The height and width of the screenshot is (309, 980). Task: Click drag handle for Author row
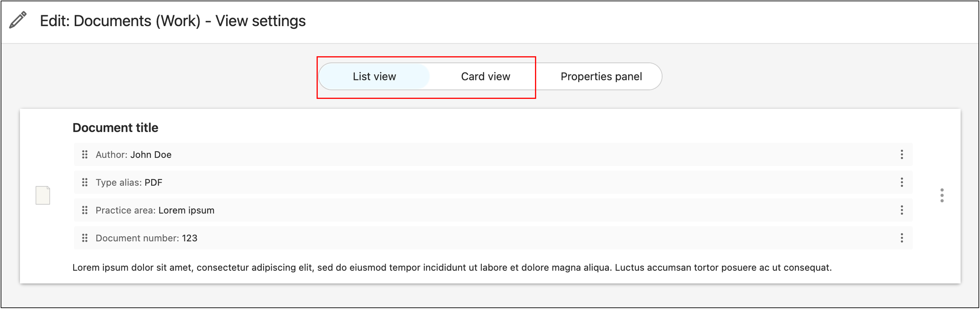pos(85,154)
